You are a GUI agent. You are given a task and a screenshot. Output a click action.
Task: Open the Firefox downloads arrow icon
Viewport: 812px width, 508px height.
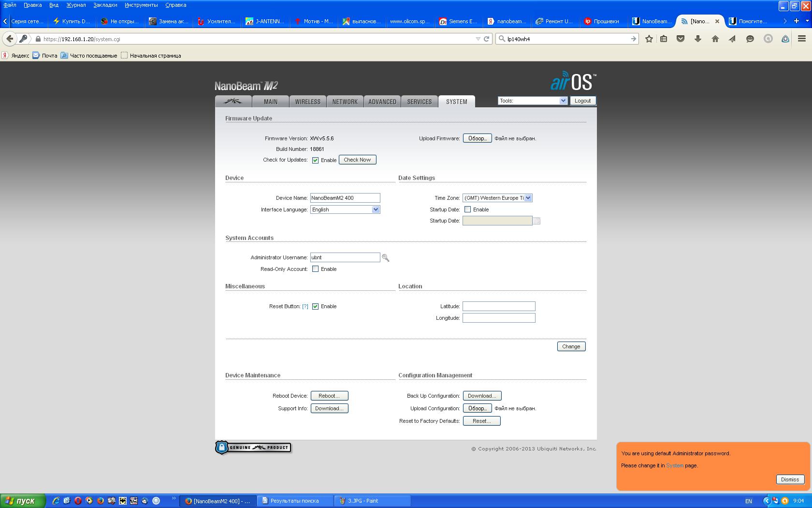point(698,39)
